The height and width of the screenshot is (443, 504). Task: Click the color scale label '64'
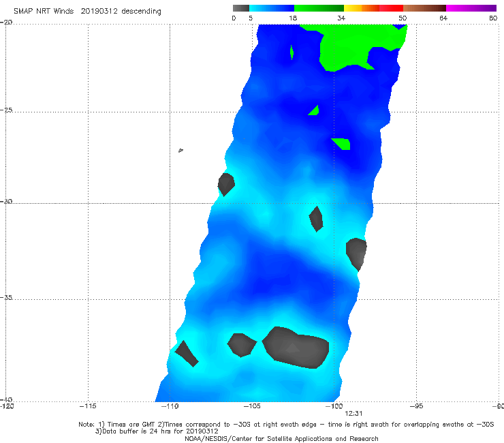pos(443,18)
